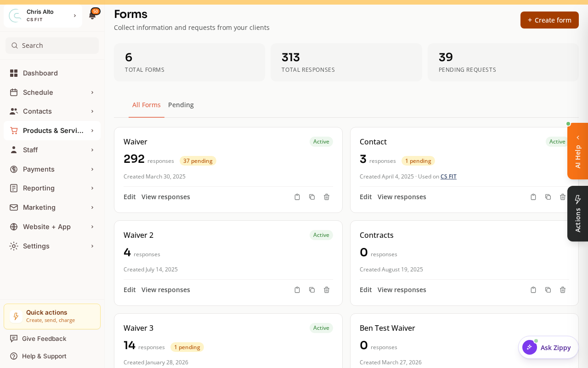
Task: Expand the Staff menu chevron
Action: pos(92,150)
